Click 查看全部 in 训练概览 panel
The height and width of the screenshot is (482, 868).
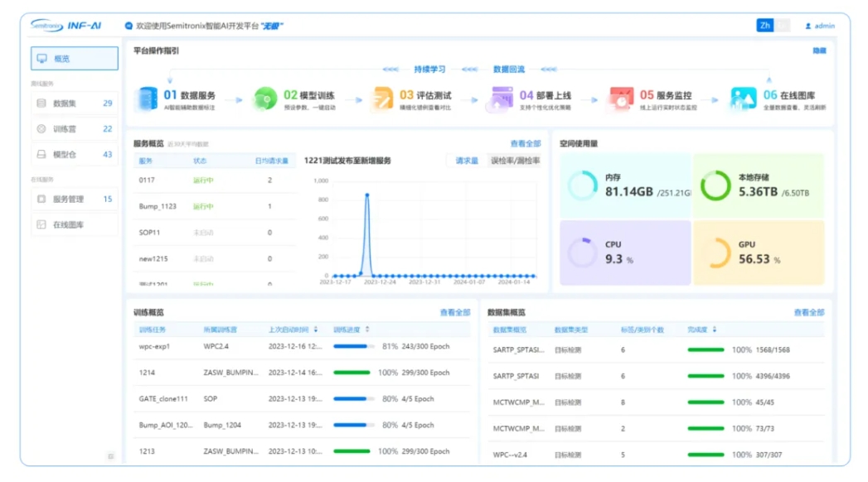[x=454, y=312]
